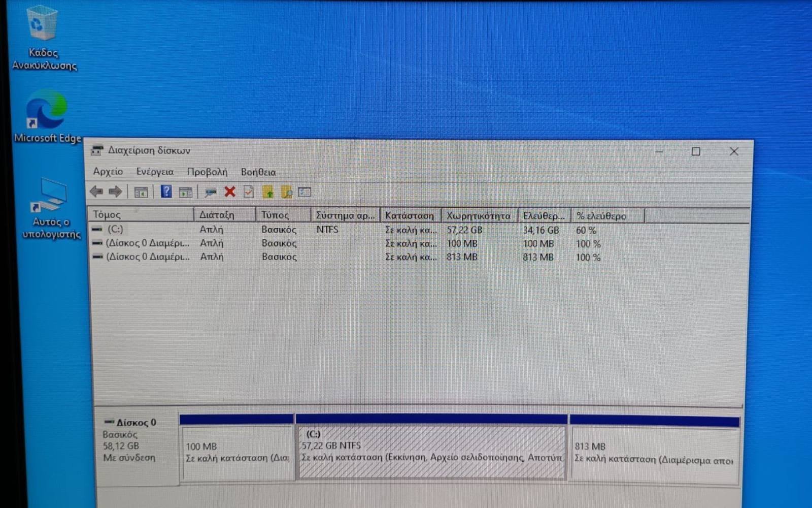Select the Δίσκος 0 disk label panel
Viewport: 812px width, 508px height.
[x=137, y=449]
